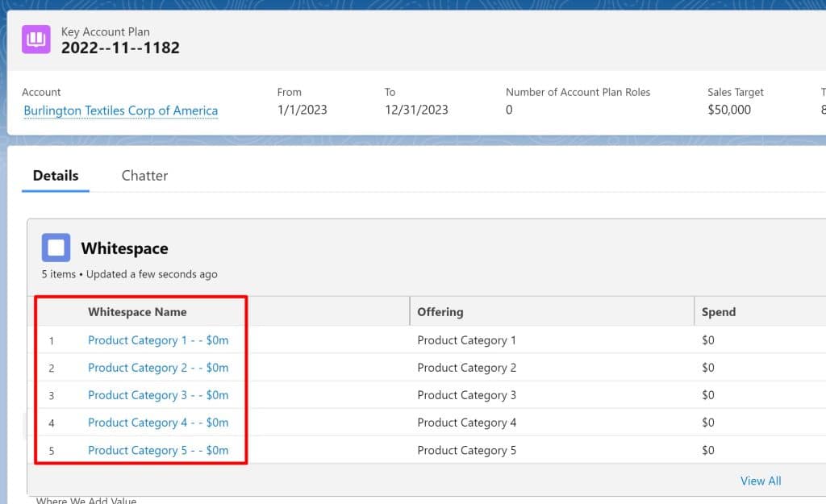The height and width of the screenshot is (504, 826).
Task: Open Product Category 1 whitespace record
Action: tap(158, 340)
